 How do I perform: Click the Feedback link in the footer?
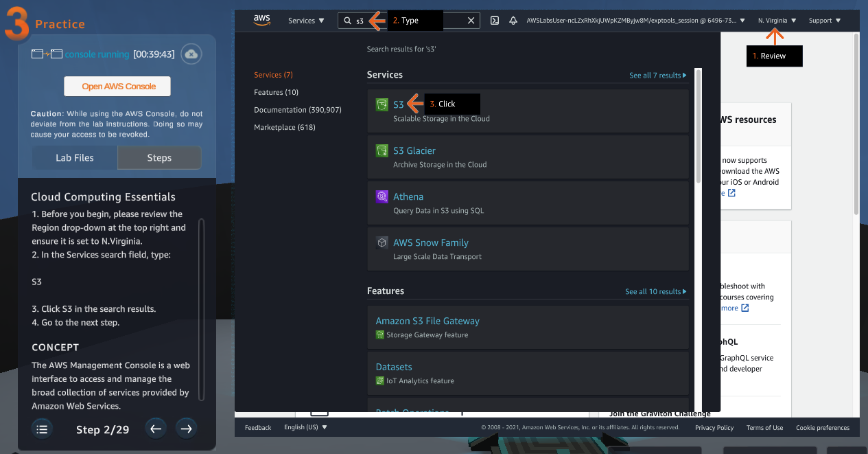tap(258, 427)
